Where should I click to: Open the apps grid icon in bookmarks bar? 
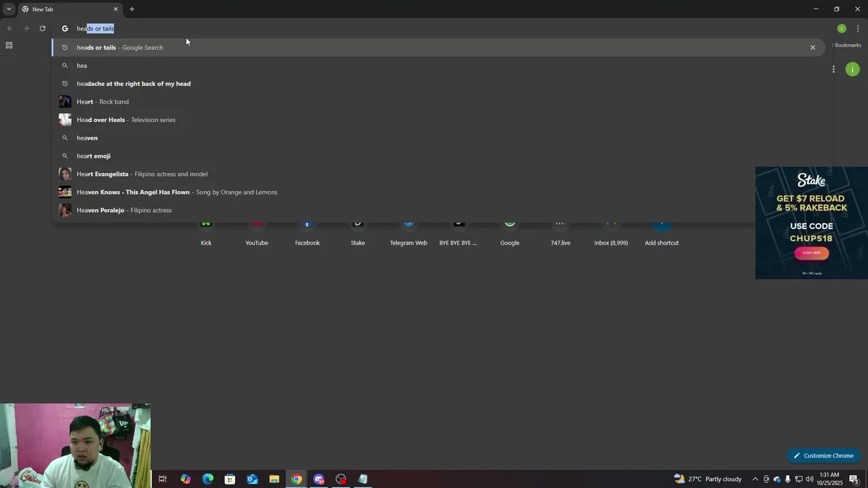9,45
